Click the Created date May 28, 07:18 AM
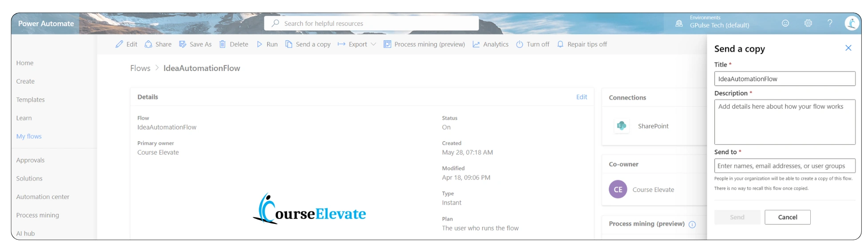This screenshot has height=246, width=868. [x=468, y=152]
